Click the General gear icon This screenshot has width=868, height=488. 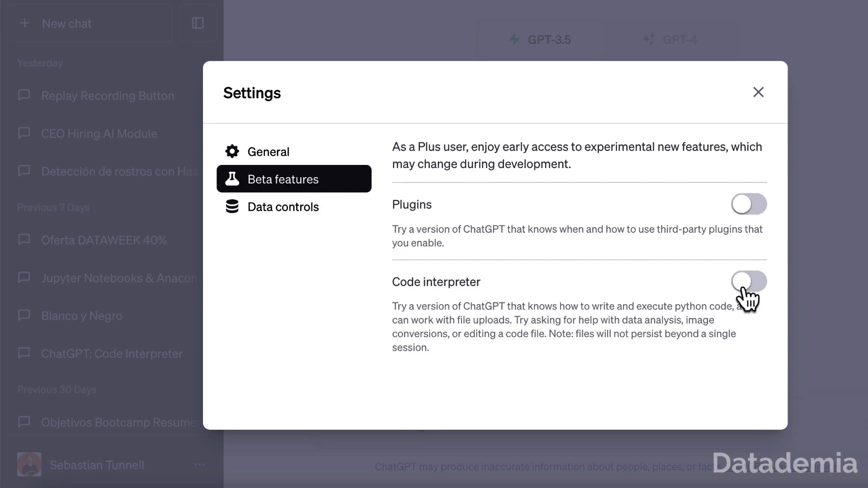(x=232, y=151)
